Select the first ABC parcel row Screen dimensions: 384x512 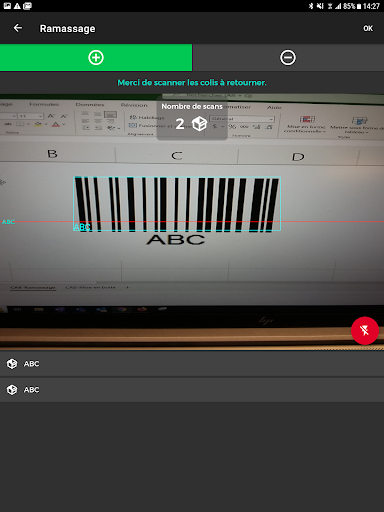[x=192, y=364]
